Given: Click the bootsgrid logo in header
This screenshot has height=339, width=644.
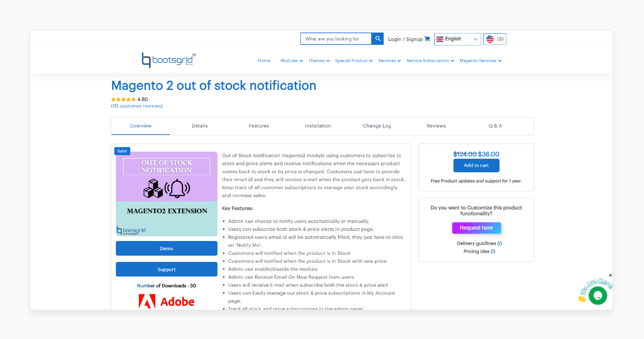Looking at the screenshot, I should pyautogui.click(x=169, y=60).
